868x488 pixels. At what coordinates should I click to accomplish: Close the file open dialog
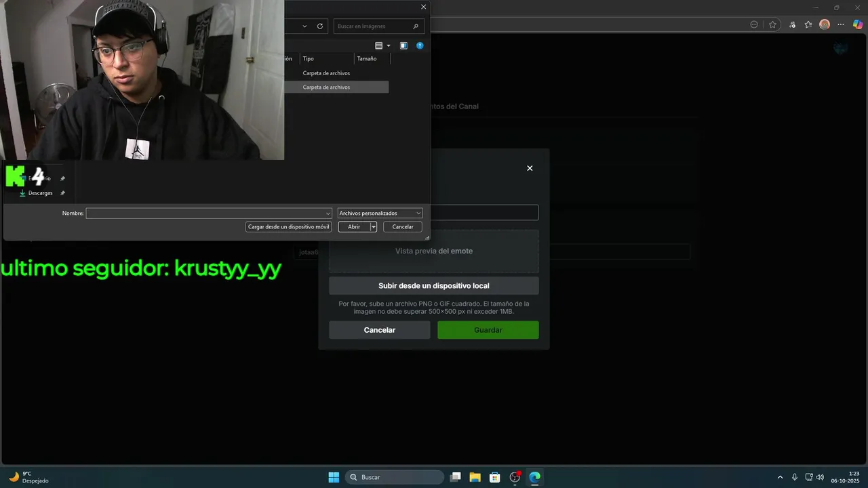pyautogui.click(x=424, y=7)
